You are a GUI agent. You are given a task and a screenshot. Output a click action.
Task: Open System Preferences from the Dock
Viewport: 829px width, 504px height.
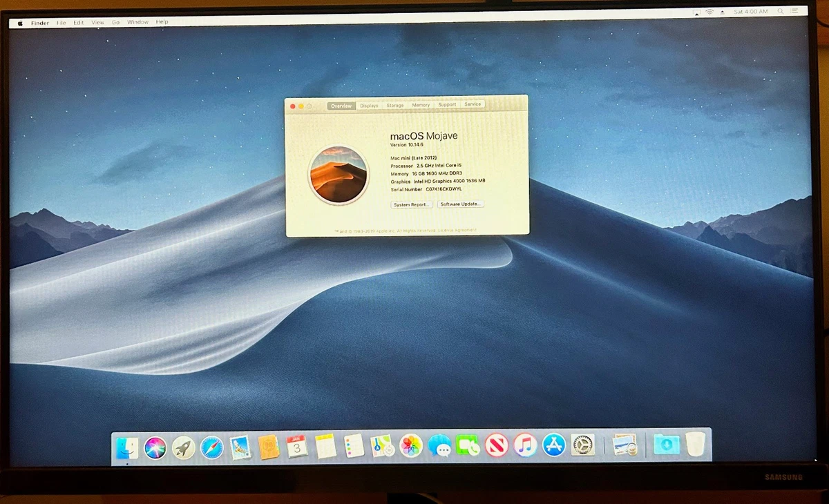click(583, 446)
